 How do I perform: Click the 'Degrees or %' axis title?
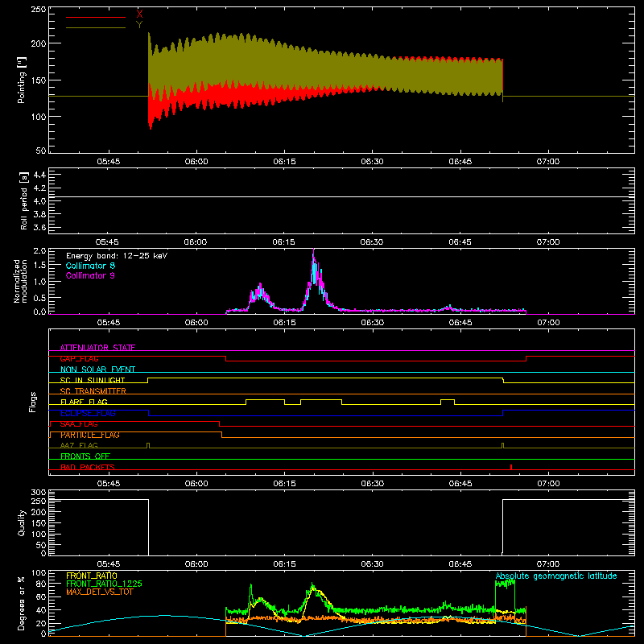pos(22,603)
